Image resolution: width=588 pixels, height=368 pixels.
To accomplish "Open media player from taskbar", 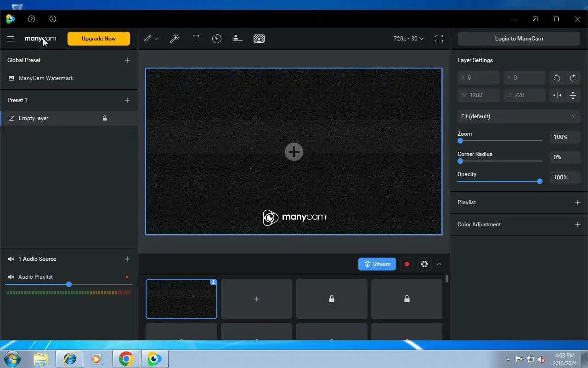I will [x=97, y=359].
